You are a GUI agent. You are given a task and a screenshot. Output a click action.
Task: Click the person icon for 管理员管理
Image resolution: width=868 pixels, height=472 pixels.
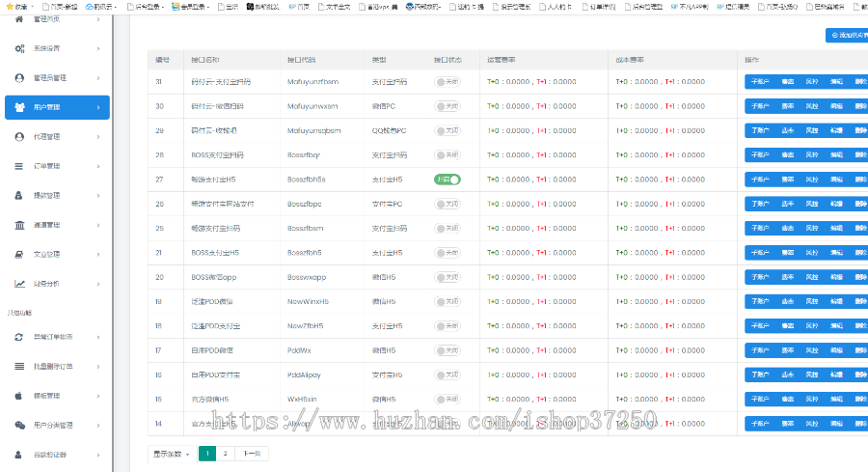[x=20, y=77]
